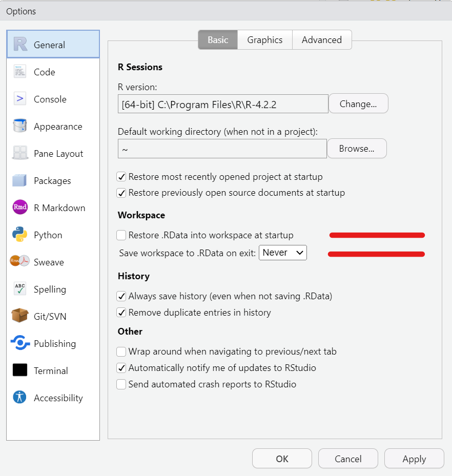
Task: Switch to the Advanced tab
Action: tap(321, 40)
